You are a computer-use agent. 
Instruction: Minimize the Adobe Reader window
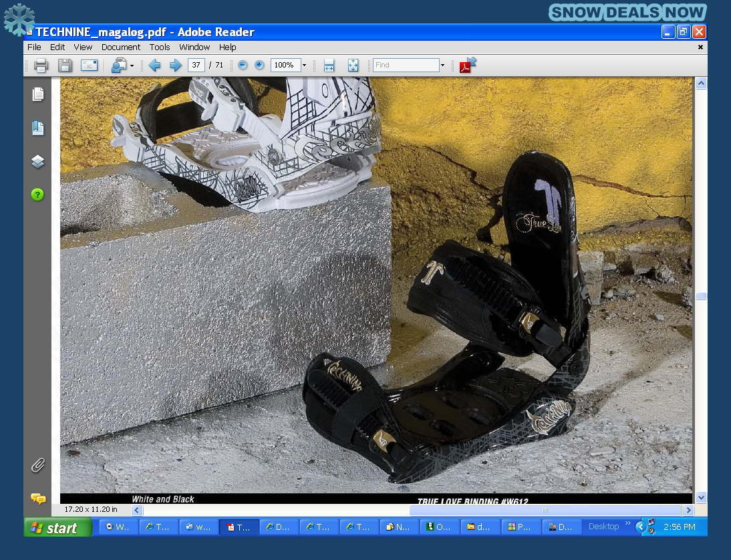pyautogui.click(x=668, y=31)
